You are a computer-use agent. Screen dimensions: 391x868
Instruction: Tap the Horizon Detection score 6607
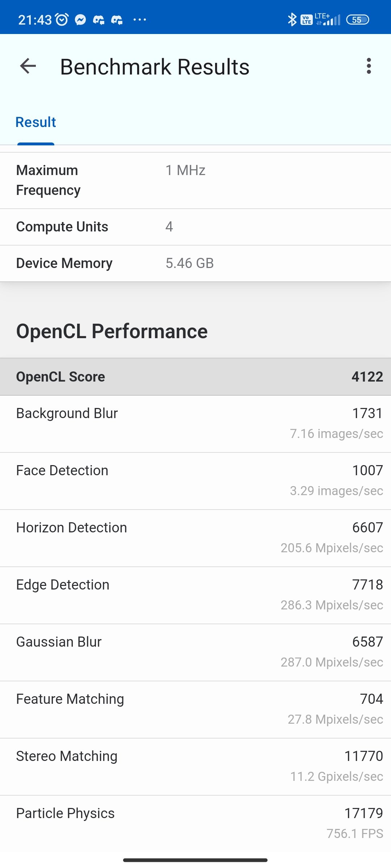[x=367, y=528]
